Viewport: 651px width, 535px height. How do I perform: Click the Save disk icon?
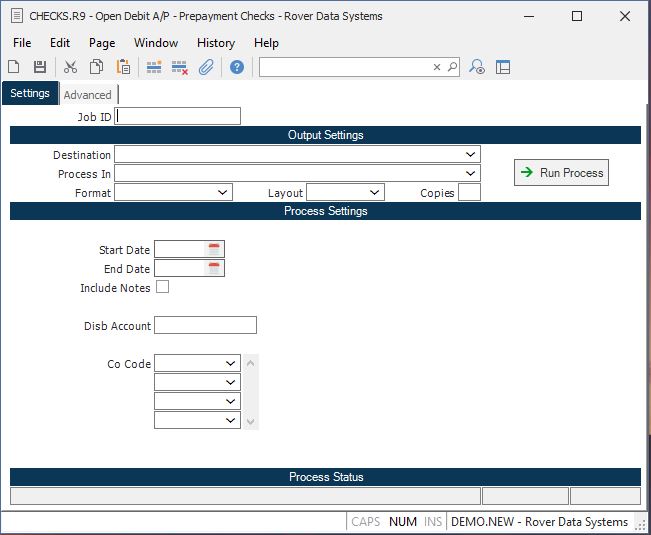pos(40,67)
